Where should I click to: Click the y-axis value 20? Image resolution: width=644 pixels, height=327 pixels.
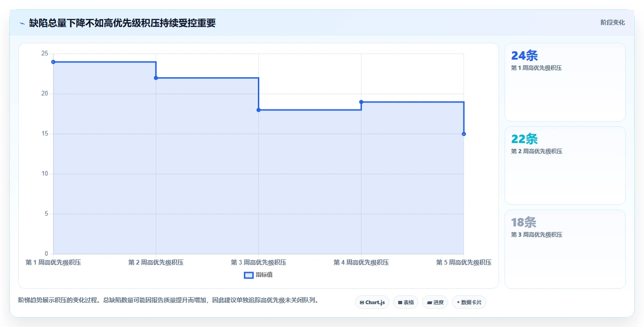[x=45, y=94]
